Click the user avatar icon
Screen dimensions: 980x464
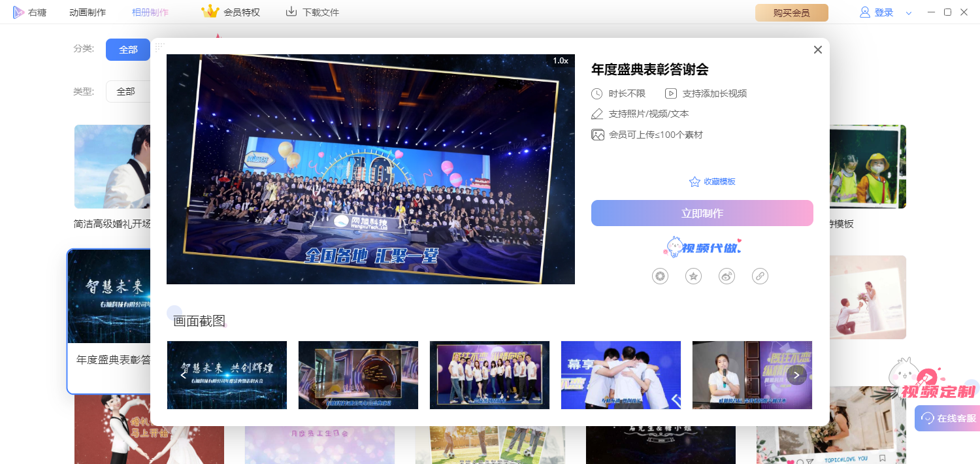[865, 12]
